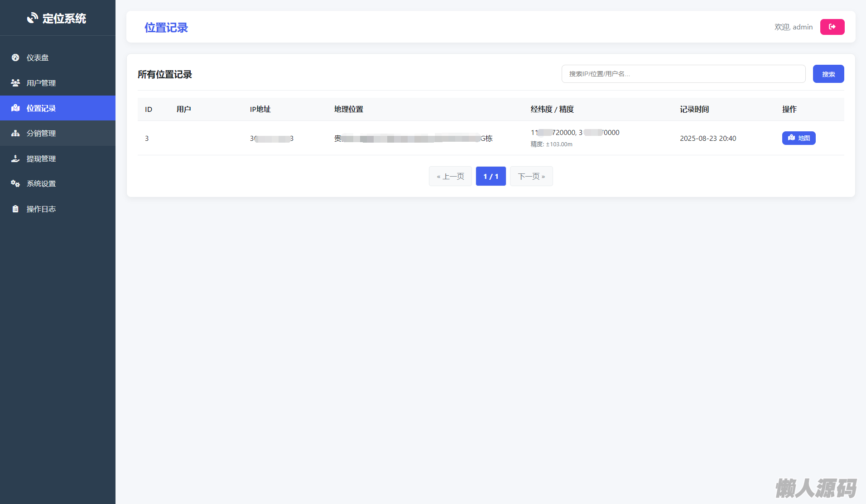This screenshot has height=504, width=866.
Task: Open 仪表盘 from the sidebar
Action: (x=38, y=58)
